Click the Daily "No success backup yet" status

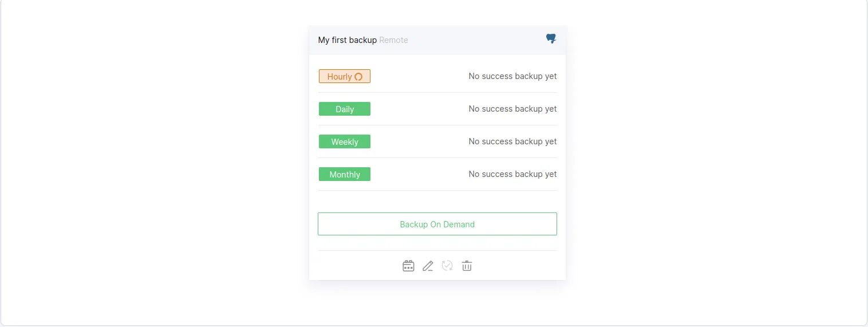click(512, 109)
